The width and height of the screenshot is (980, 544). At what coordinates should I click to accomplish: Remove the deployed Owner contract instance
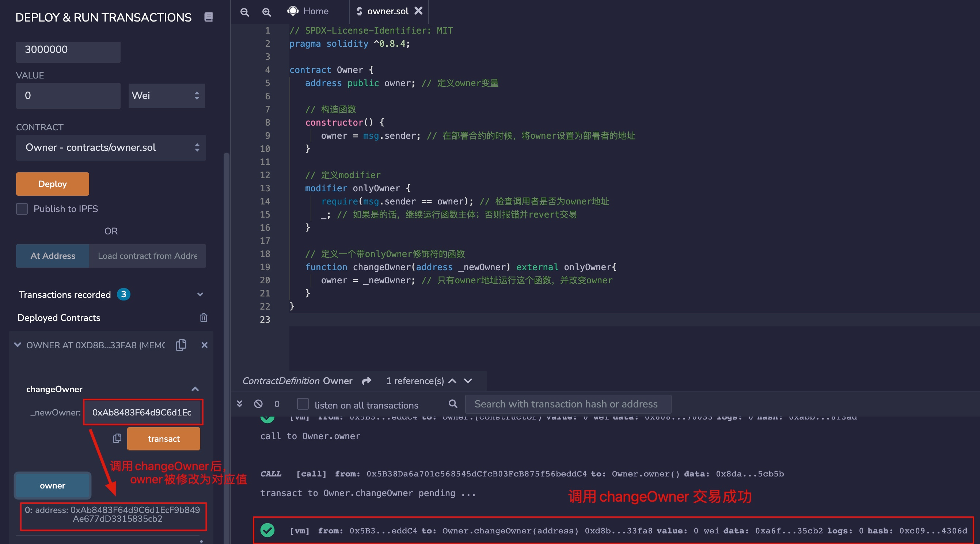[204, 345]
